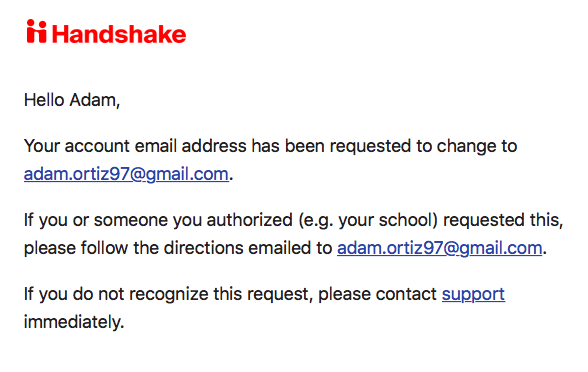
Task: Click the Handshake wordmark text in header
Action: click(x=119, y=34)
